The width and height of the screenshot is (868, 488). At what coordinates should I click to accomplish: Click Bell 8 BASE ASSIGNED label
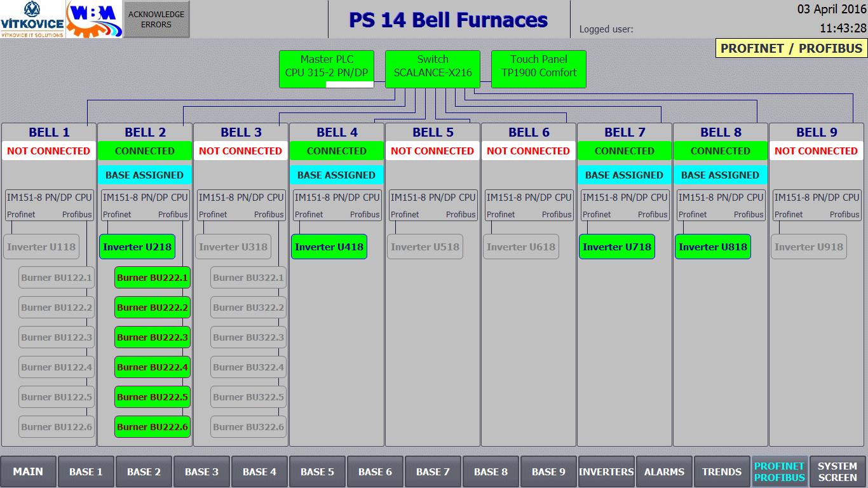click(721, 175)
